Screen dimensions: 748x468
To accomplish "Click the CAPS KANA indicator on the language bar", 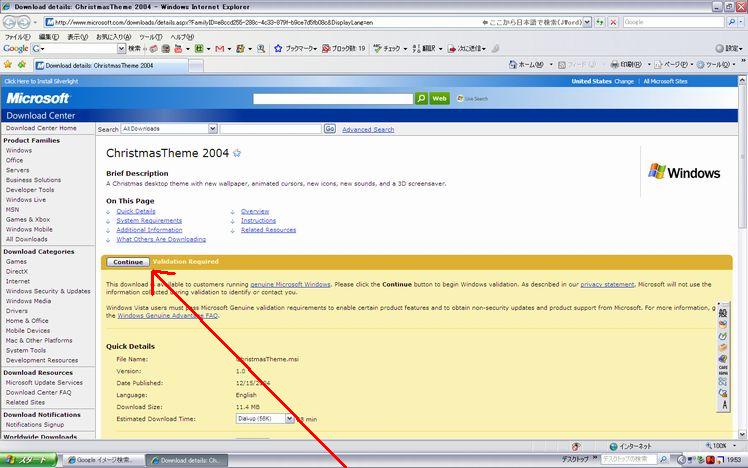I will point(723,370).
